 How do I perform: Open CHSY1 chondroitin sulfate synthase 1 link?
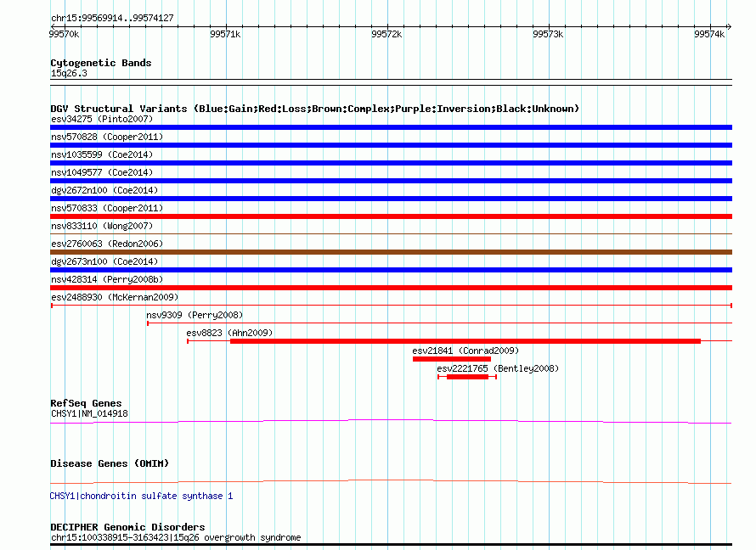coord(141,496)
